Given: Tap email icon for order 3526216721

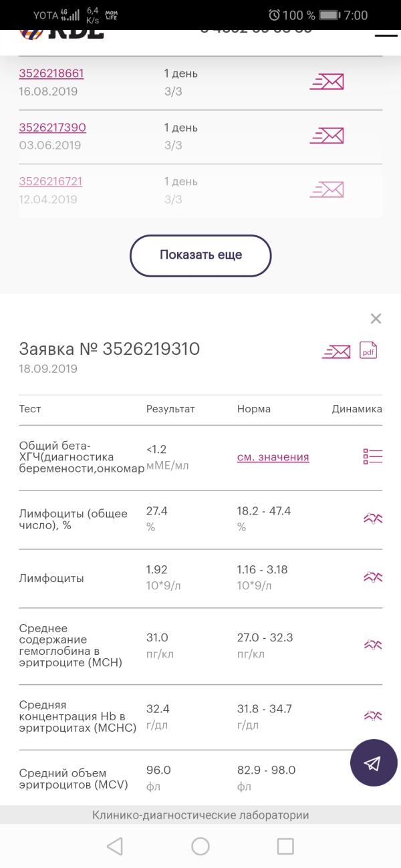Looking at the screenshot, I should pos(326,190).
